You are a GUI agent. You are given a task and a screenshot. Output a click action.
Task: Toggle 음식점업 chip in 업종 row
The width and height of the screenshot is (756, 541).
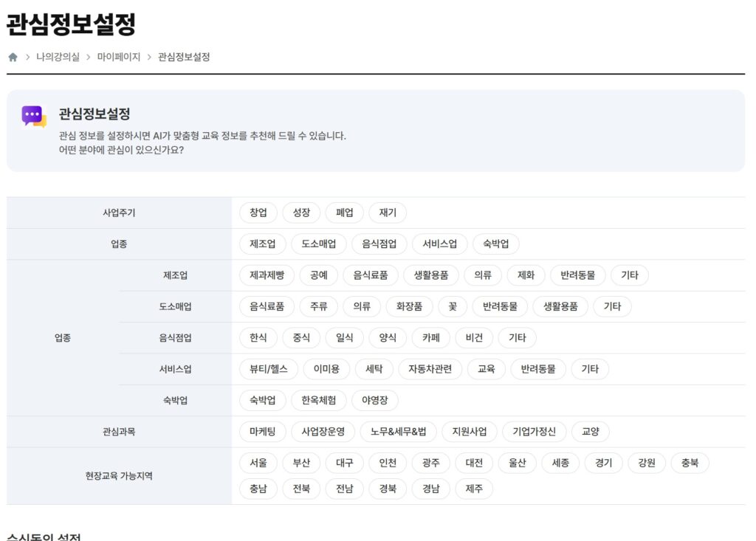tap(379, 244)
